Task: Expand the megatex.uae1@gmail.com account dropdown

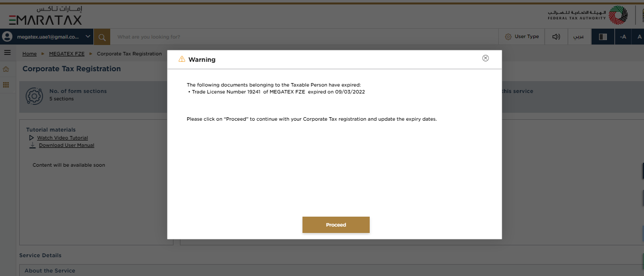Action: coord(88,37)
